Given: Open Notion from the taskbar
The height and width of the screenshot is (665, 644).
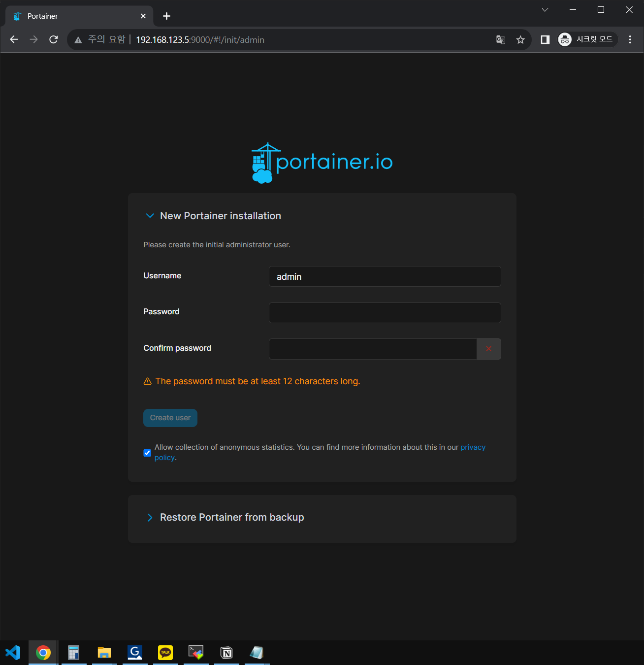Looking at the screenshot, I should click(226, 653).
